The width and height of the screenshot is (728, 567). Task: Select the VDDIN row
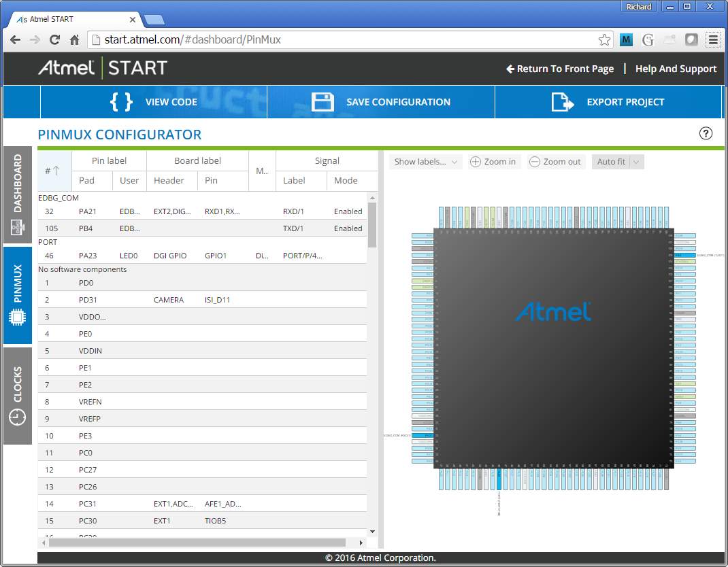pos(202,351)
